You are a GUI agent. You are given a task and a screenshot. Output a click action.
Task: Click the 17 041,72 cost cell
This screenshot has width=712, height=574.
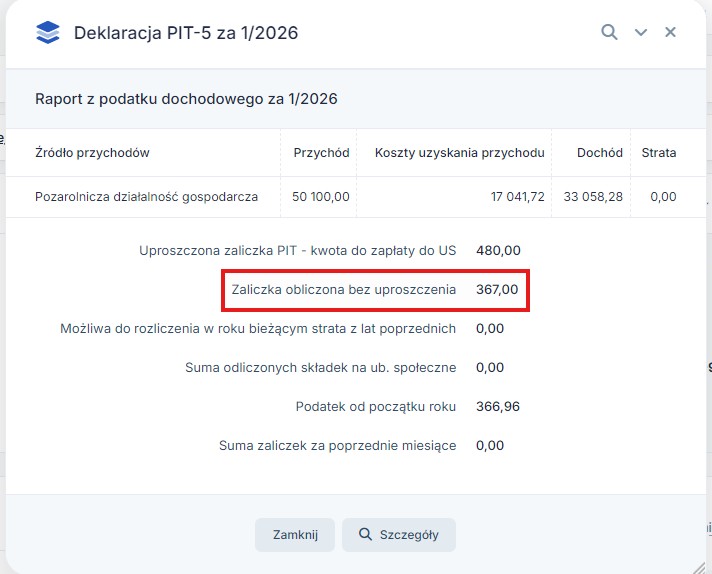click(517, 197)
